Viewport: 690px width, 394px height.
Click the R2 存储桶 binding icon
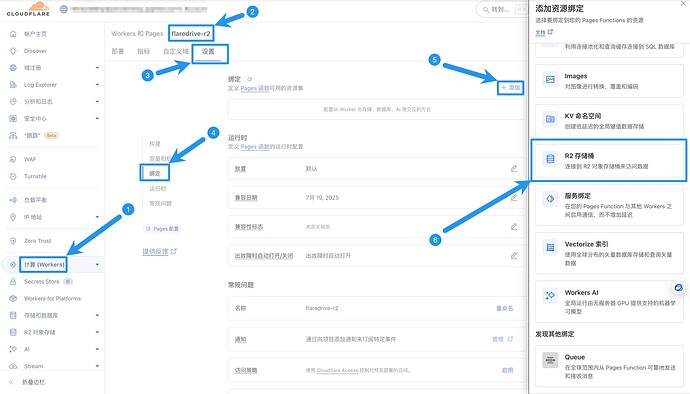(550, 158)
